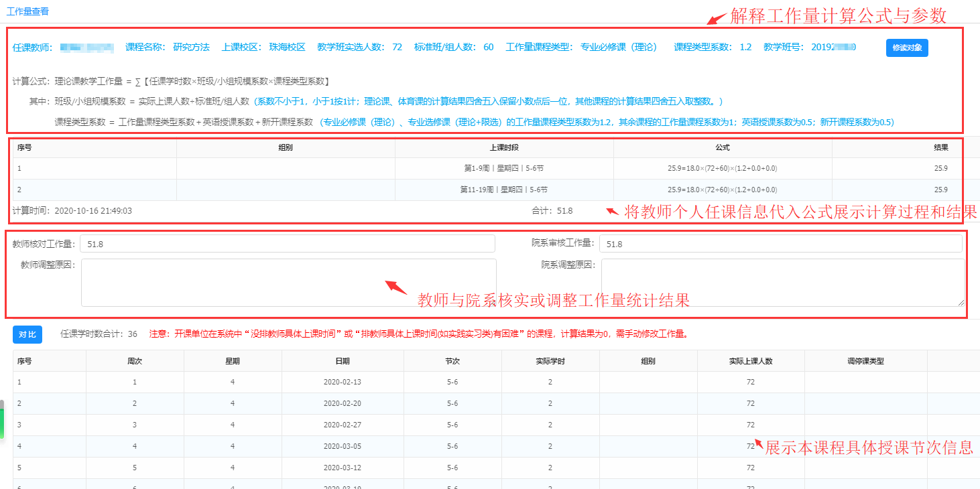Select the 第11-19周 formula row

[504, 190]
